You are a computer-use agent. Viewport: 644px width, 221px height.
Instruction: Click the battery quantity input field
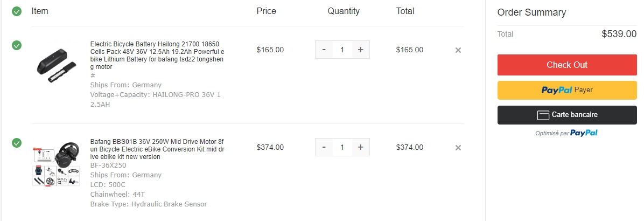pyautogui.click(x=342, y=50)
